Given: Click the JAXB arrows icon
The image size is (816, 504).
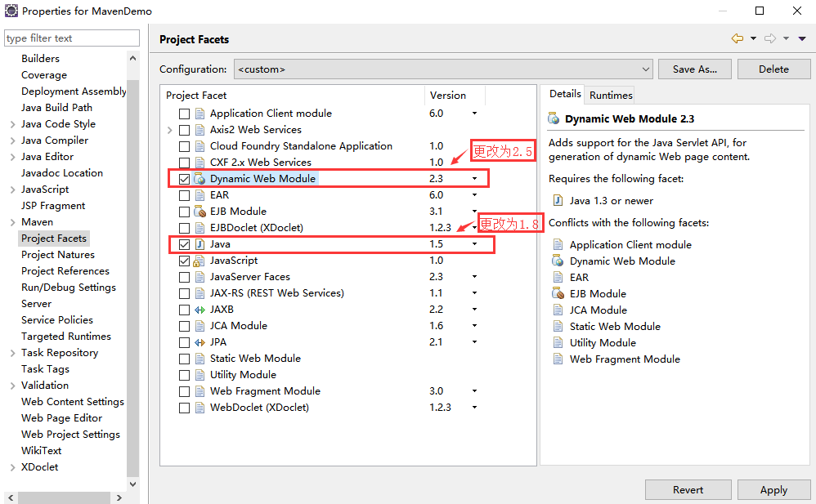Looking at the screenshot, I should pos(200,310).
